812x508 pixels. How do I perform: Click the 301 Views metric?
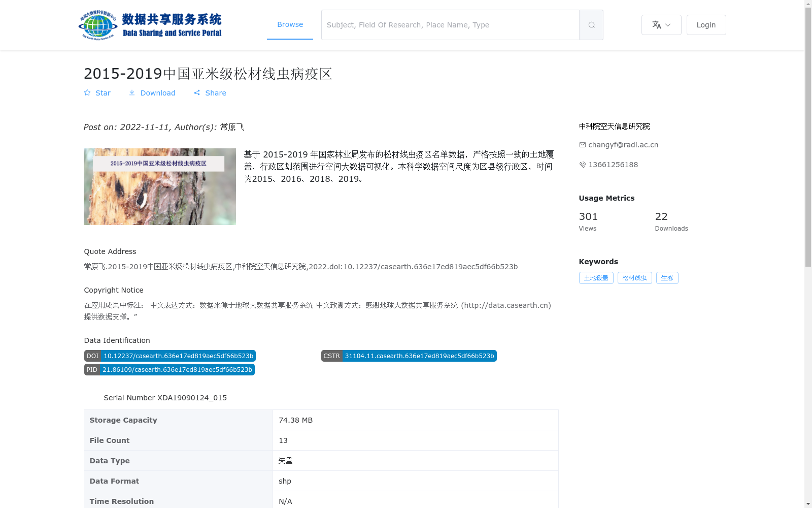tap(589, 221)
